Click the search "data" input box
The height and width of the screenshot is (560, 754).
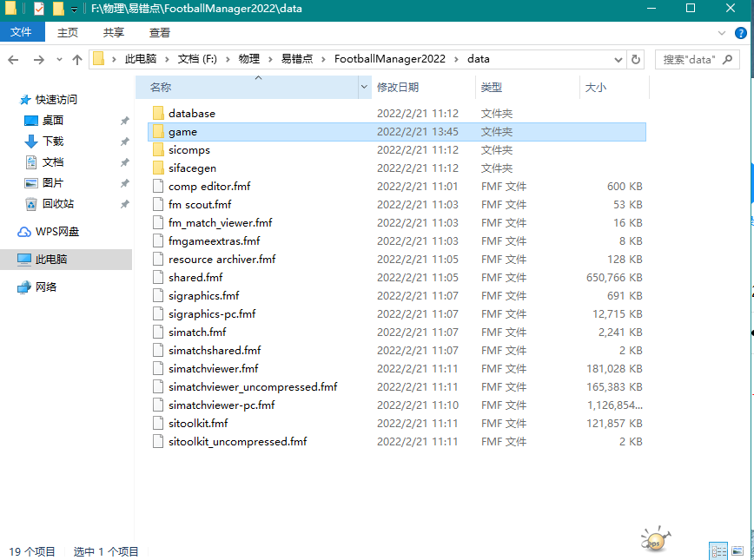coord(691,60)
